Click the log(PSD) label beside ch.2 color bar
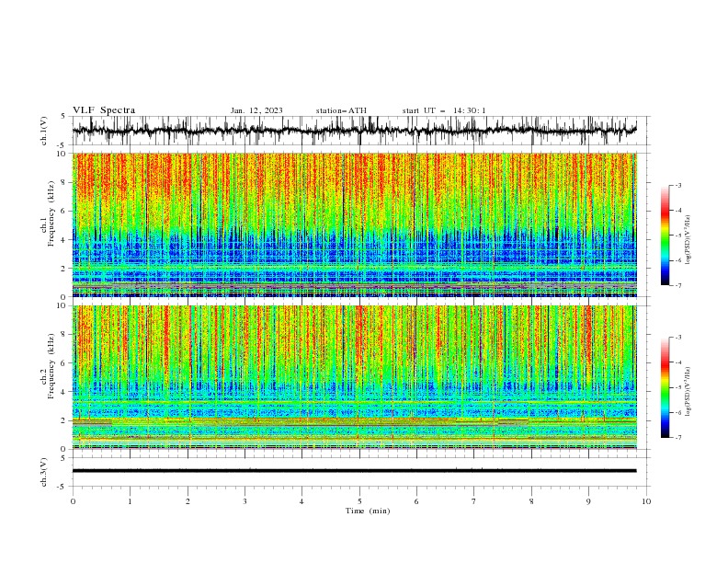The image size is (728, 563). (x=688, y=391)
